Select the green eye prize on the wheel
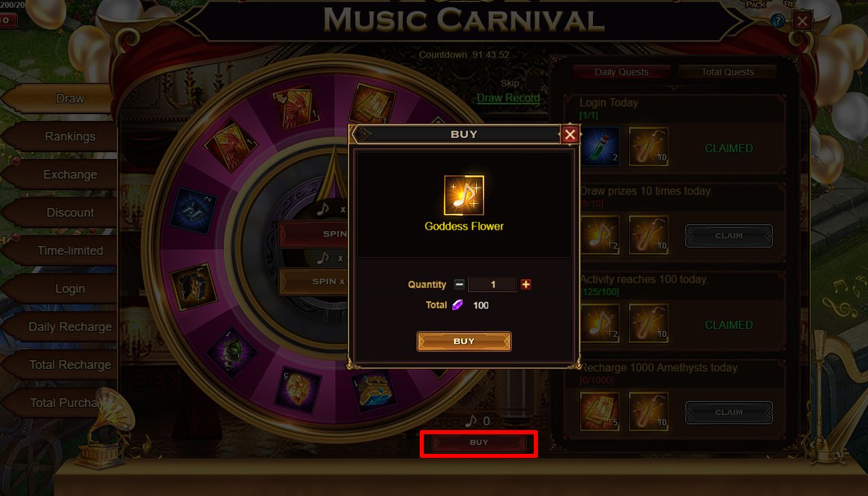 click(x=232, y=353)
